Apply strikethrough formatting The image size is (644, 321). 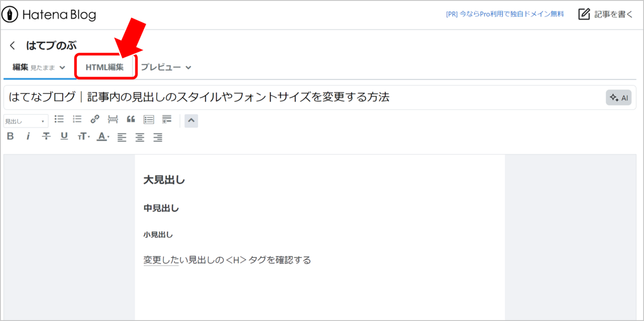(46, 137)
